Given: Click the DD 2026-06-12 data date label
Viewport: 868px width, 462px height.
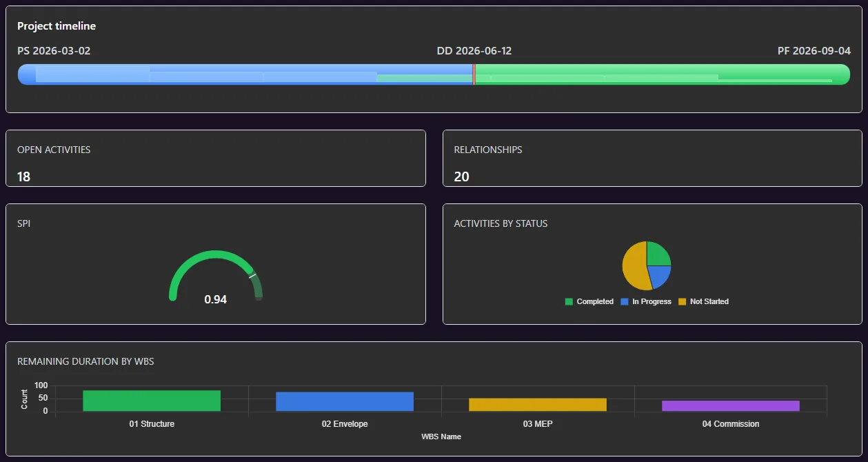Looking at the screenshot, I should pos(474,51).
